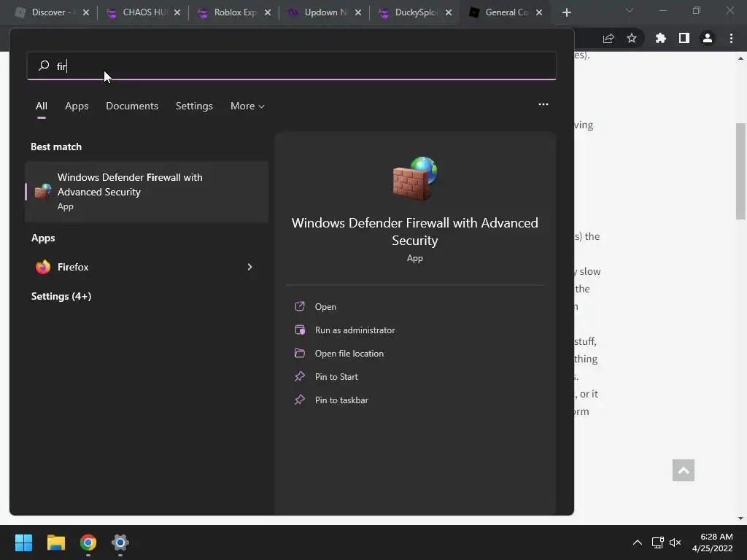
Task: Open the Chrome extensions puzzle icon
Action: click(x=660, y=38)
